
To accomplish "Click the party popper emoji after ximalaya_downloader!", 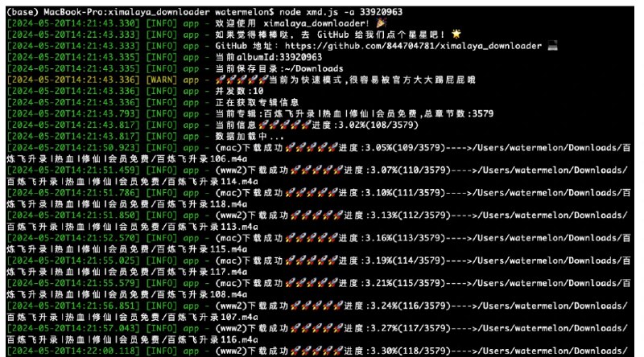I will pos(381,23).
